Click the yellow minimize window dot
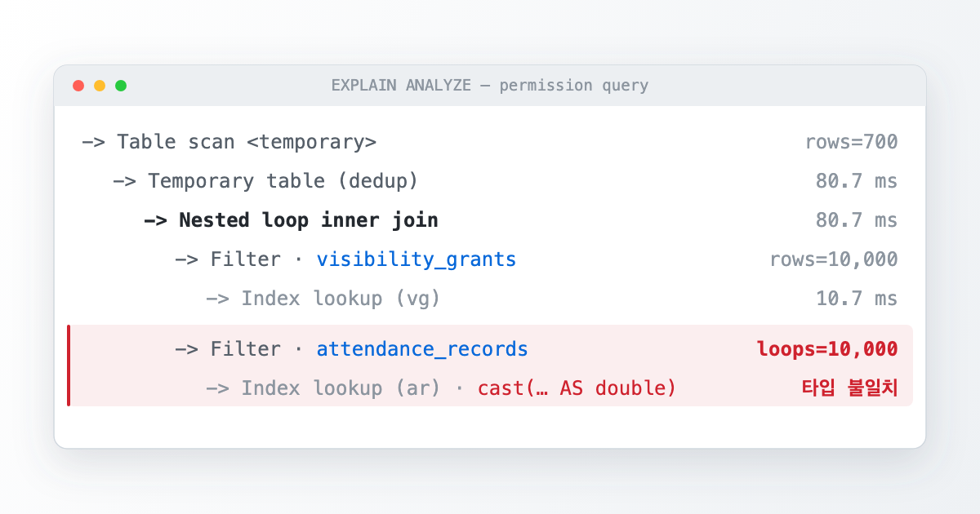Image resolution: width=980 pixels, height=514 pixels. [x=100, y=86]
